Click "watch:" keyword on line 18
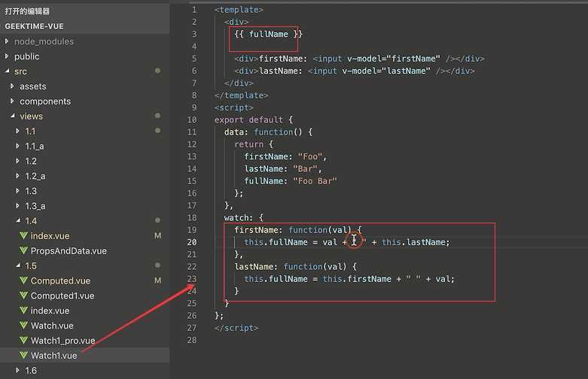The width and height of the screenshot is (588, 379). coord(239,217)
